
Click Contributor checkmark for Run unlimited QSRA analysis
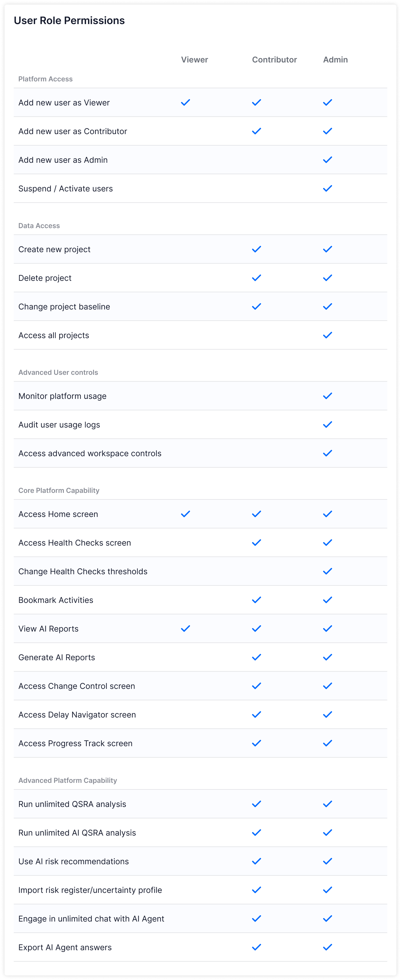(257, 804)
